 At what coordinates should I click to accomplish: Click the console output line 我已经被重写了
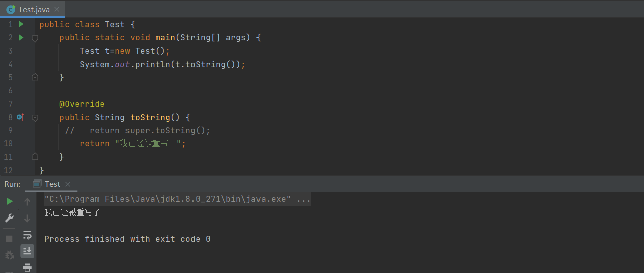[x=73, y=212]
